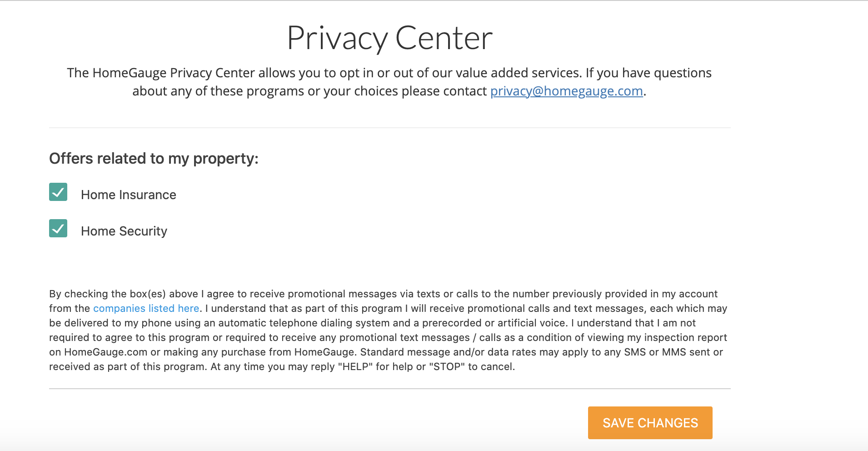Image resolution: width=868 pixels, height=451 pixels.
Task: Click the word "STOP" in the disclaimer
Action: point(446,367)
